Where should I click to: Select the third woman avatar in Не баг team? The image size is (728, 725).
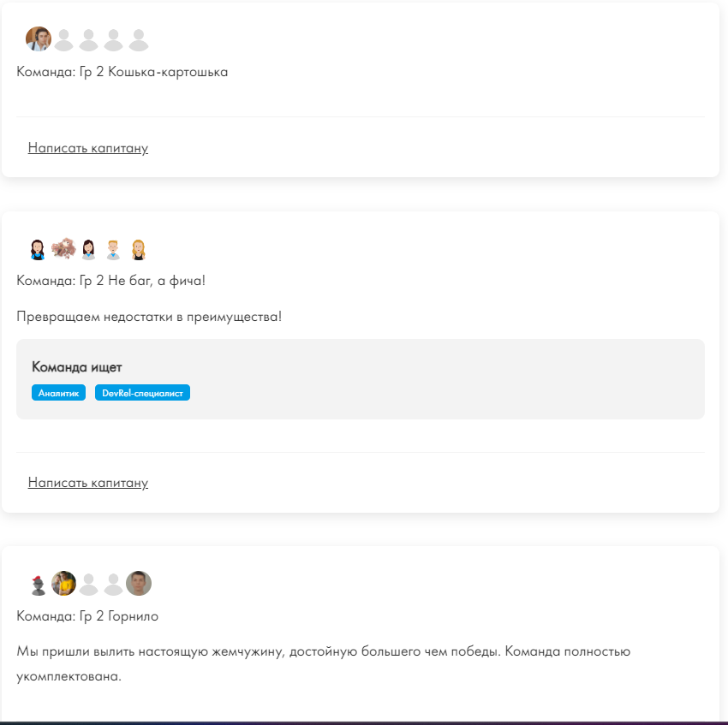89,249
